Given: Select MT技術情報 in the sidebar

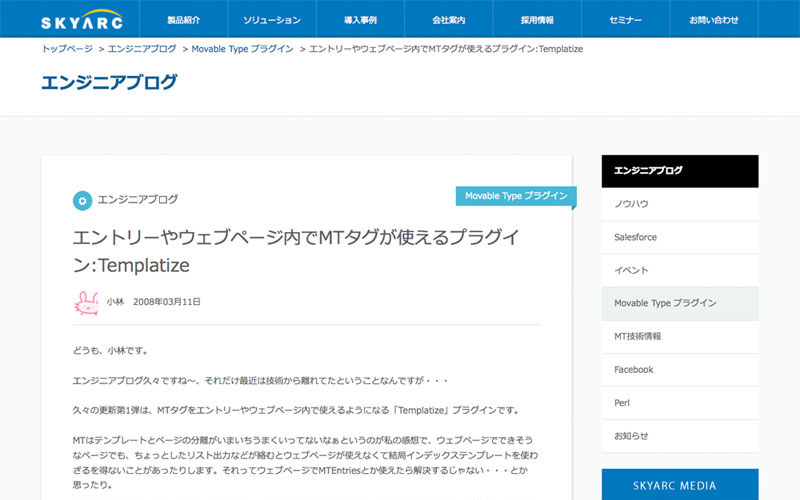Looking at the screenshot, I should pos(680,337).
